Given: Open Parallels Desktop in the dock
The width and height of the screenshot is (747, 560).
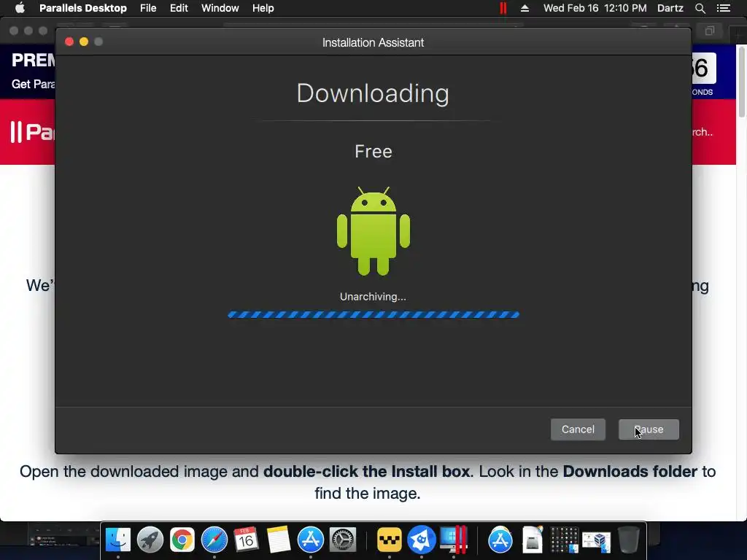Looking at the screenshot, I should point(453,540).
